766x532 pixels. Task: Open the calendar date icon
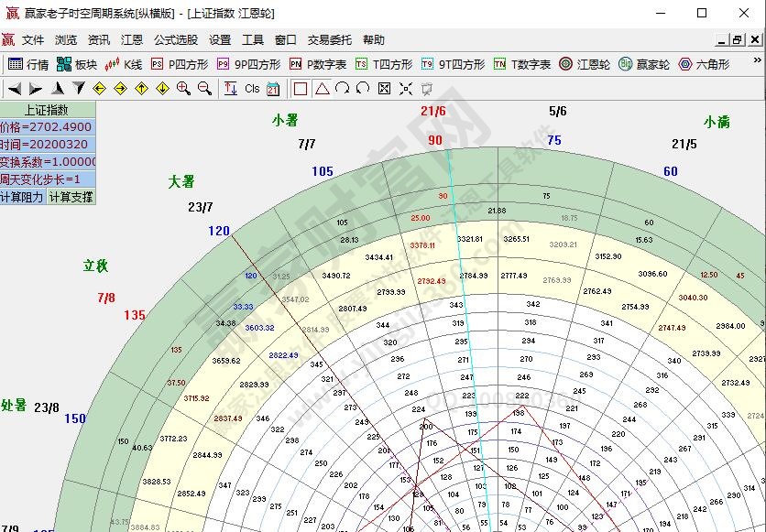[x=272, y=89]
